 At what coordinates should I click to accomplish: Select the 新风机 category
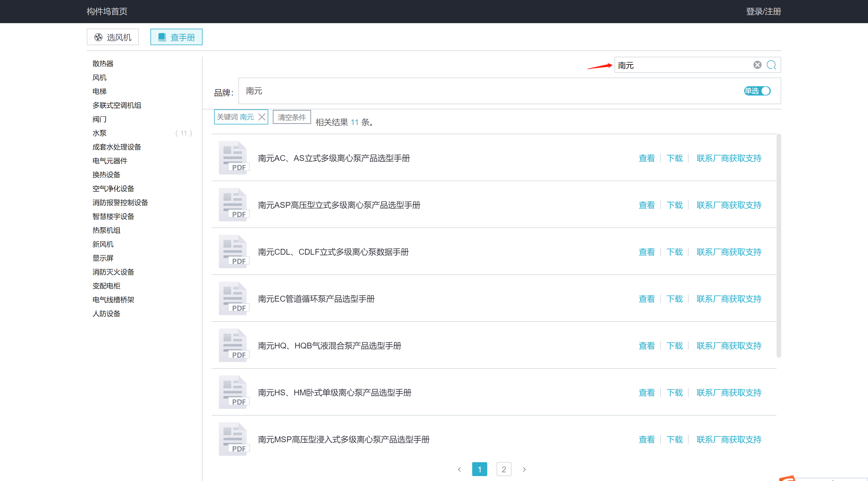[x=103, y=244]
